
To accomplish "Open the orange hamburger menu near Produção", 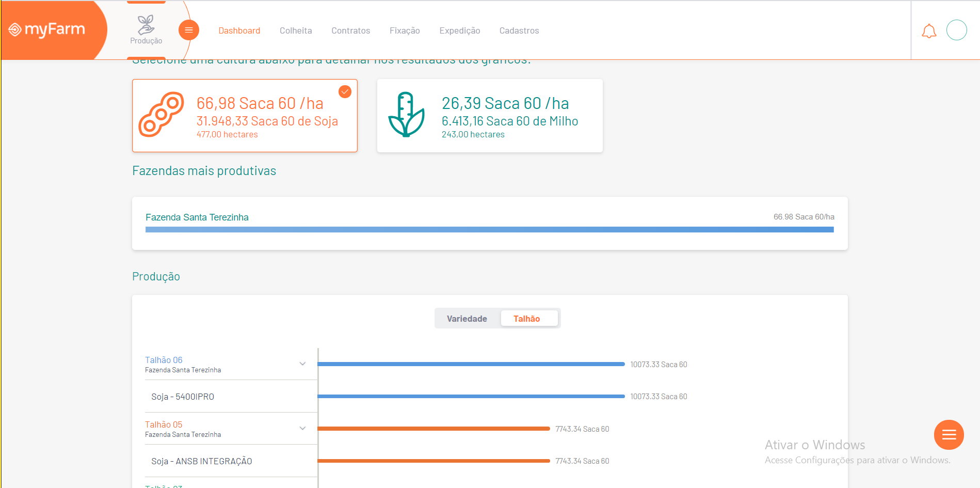I will click(x=189, y=29).
